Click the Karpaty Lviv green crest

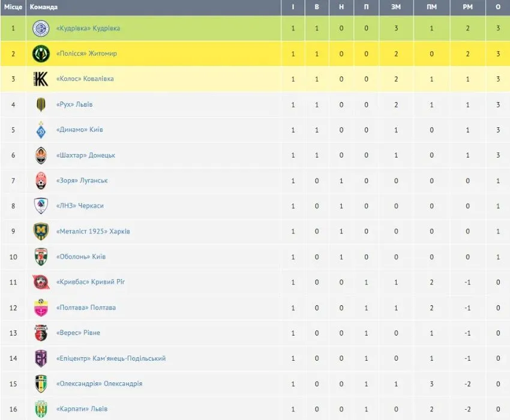pos(41,409)
